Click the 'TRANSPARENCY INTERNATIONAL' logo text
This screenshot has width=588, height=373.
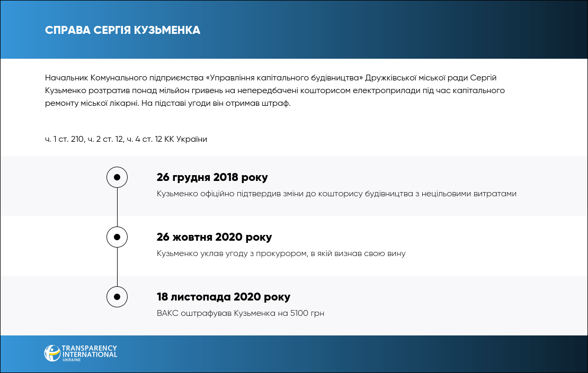[x=89, y=351]
